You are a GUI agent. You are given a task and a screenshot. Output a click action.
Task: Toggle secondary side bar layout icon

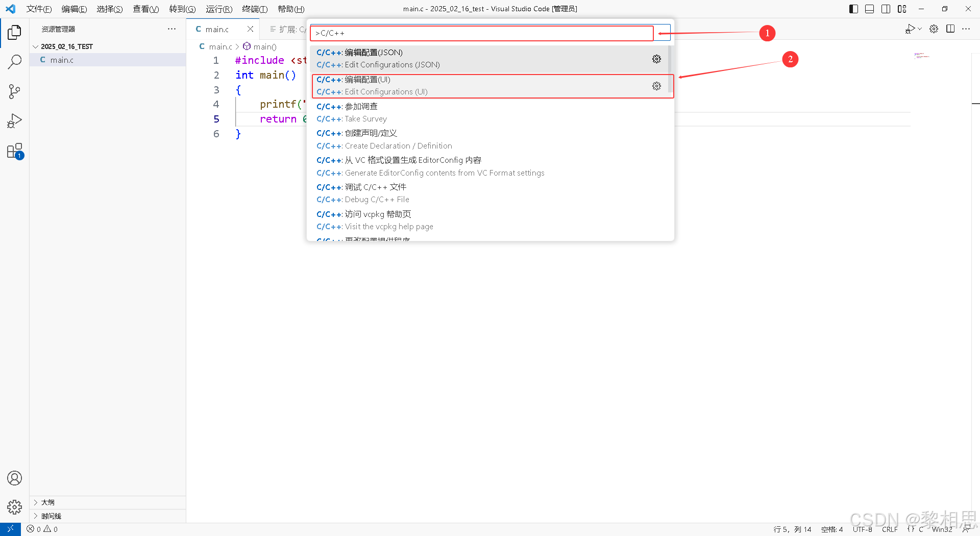(886, 9)
